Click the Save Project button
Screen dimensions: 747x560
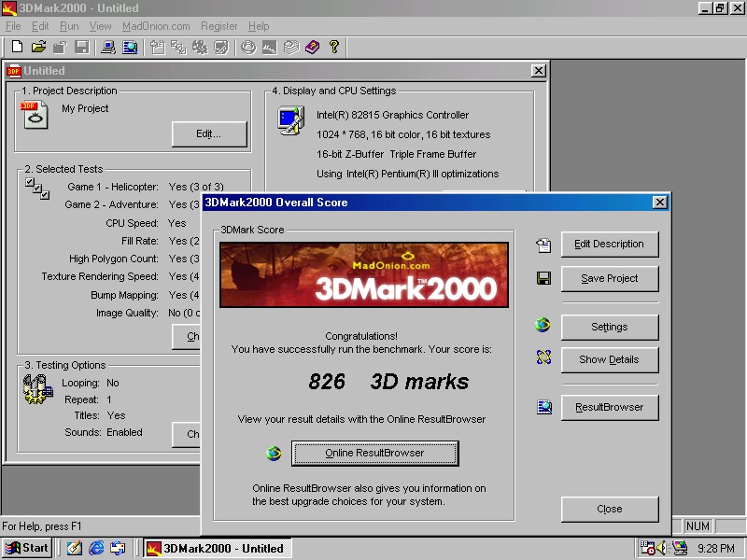point(610,278)
